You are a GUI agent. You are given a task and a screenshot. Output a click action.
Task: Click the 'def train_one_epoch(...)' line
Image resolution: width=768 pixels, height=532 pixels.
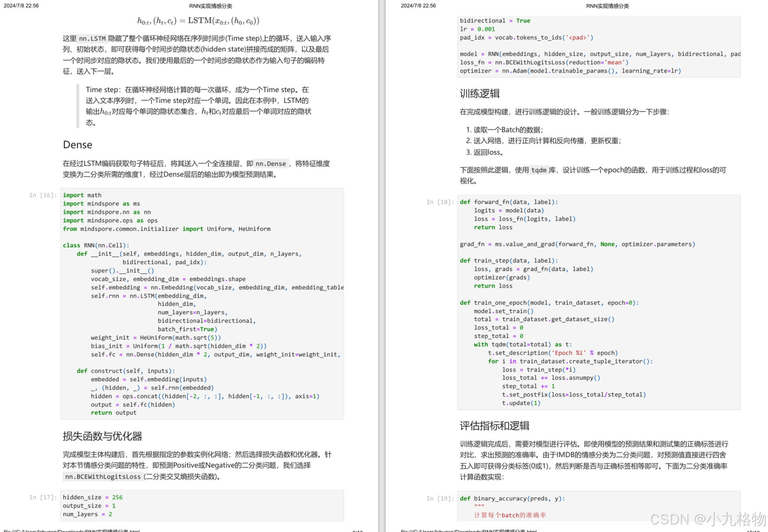[x=549, y=303]
